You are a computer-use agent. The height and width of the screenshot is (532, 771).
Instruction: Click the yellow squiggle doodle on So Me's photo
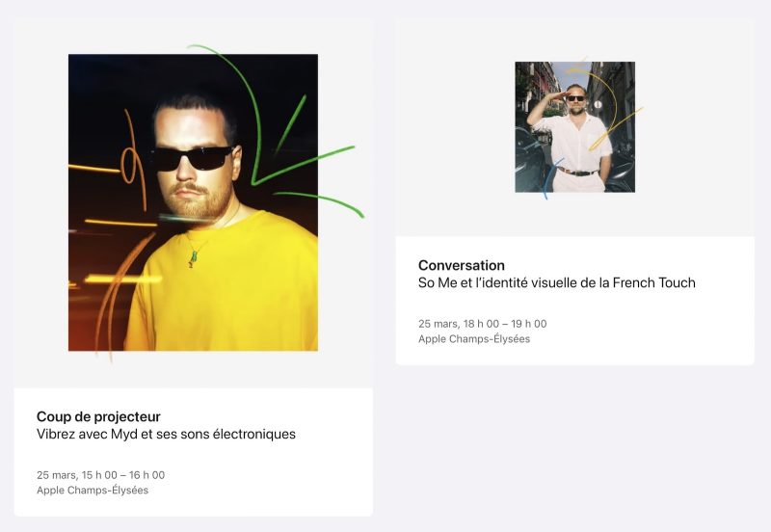[x=607, y=106]
